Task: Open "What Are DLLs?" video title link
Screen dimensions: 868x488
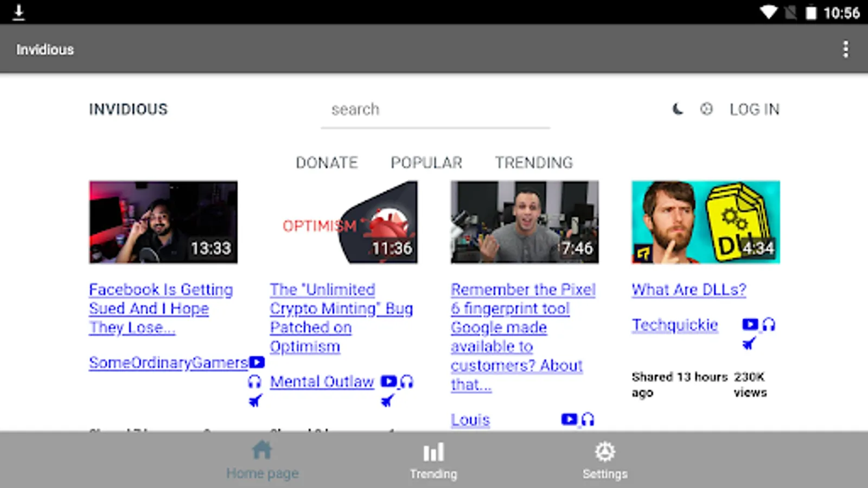Action: coord(689,290)
